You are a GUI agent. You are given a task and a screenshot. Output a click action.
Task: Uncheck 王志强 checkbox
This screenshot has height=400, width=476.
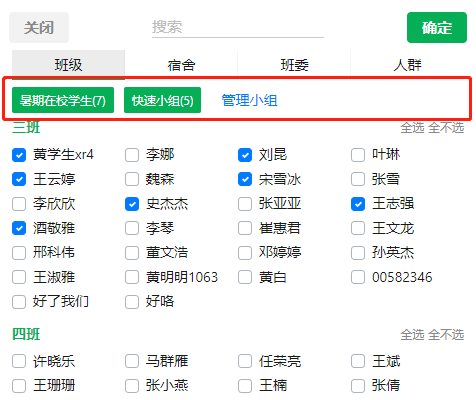click(x=358, y=204)
